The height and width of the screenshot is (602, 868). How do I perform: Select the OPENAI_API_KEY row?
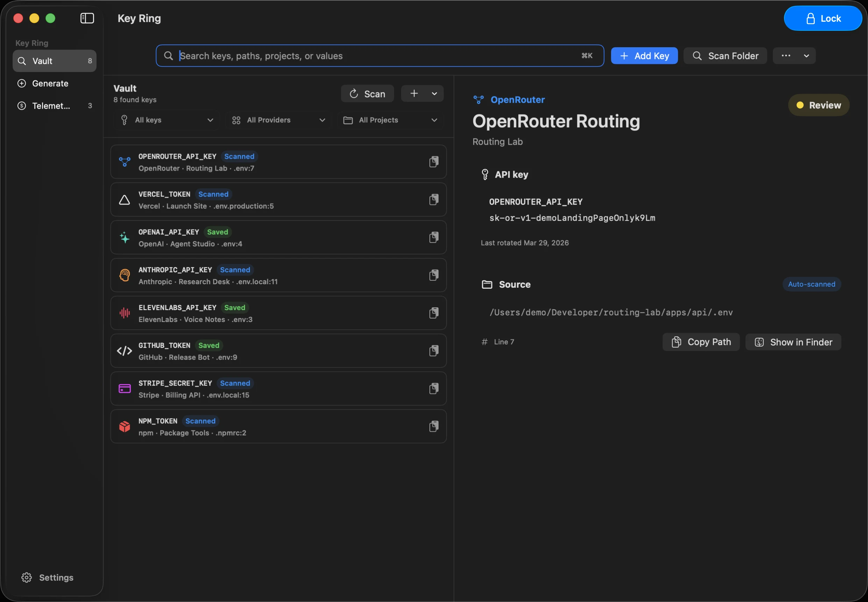[278, 237]
